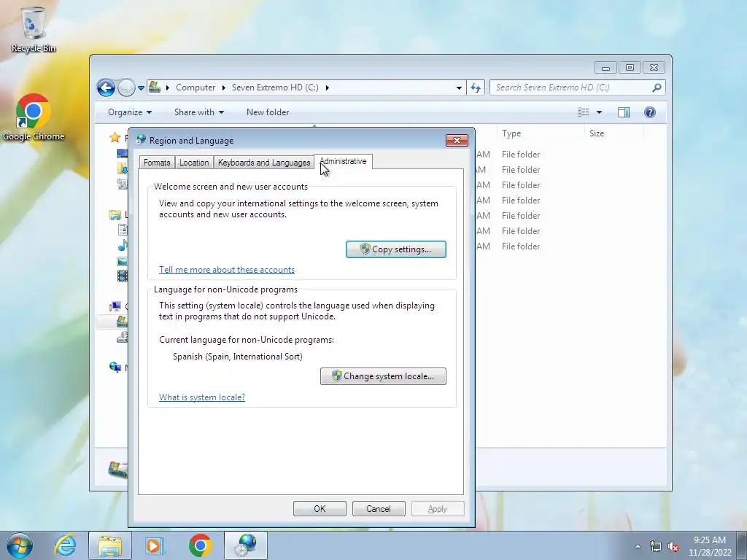Image resolution: width=747 pixels, height=560 pixels.
Task: Open the Windows Start button
Action: 19,545
